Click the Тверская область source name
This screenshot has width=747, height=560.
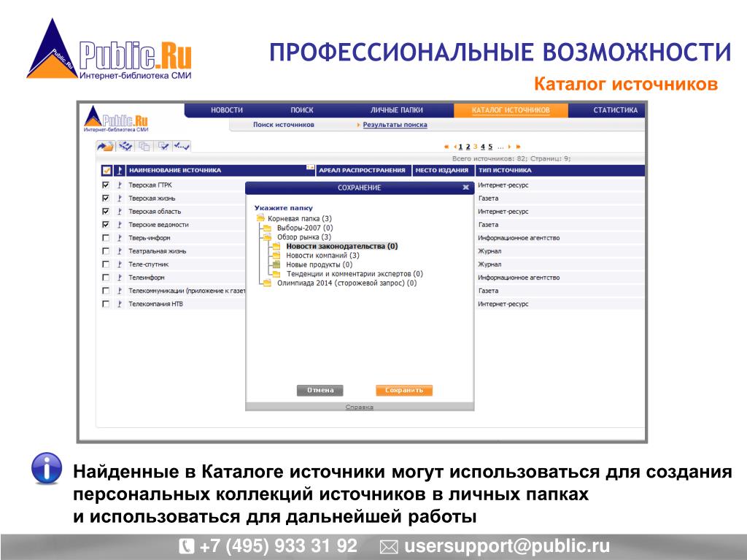155,211
